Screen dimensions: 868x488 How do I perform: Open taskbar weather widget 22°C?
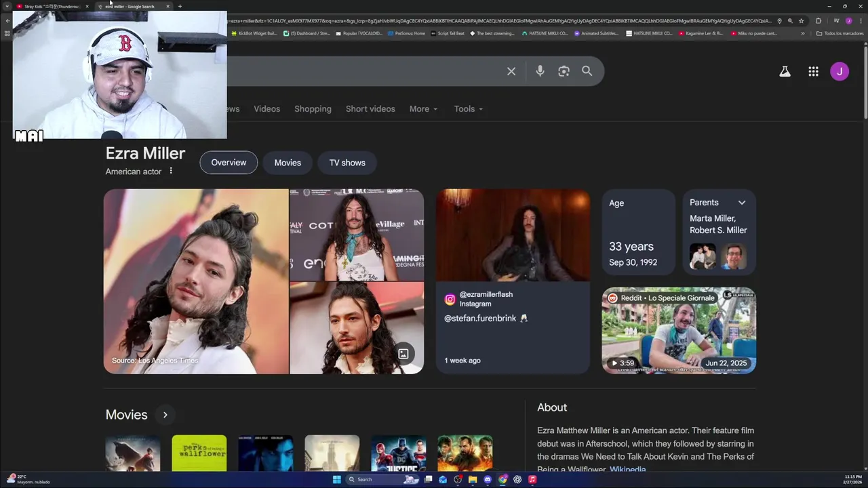[x=27, y=479]
